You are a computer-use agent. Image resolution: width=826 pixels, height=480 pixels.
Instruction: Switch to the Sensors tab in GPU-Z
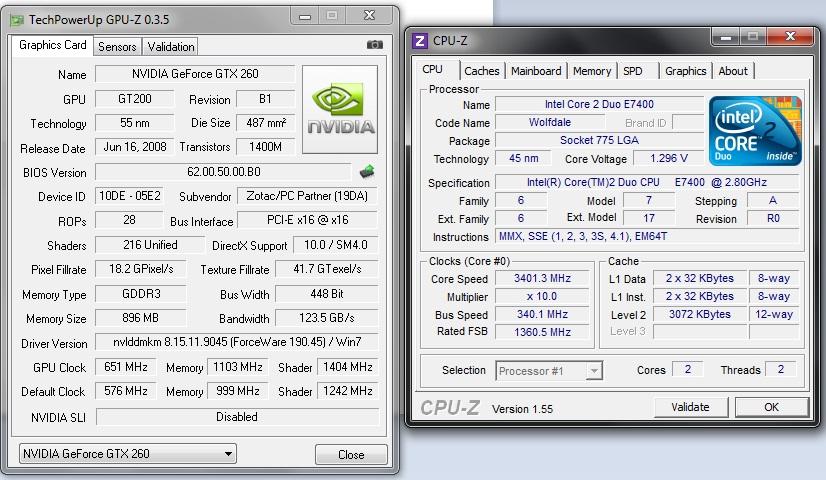point(117,46)
